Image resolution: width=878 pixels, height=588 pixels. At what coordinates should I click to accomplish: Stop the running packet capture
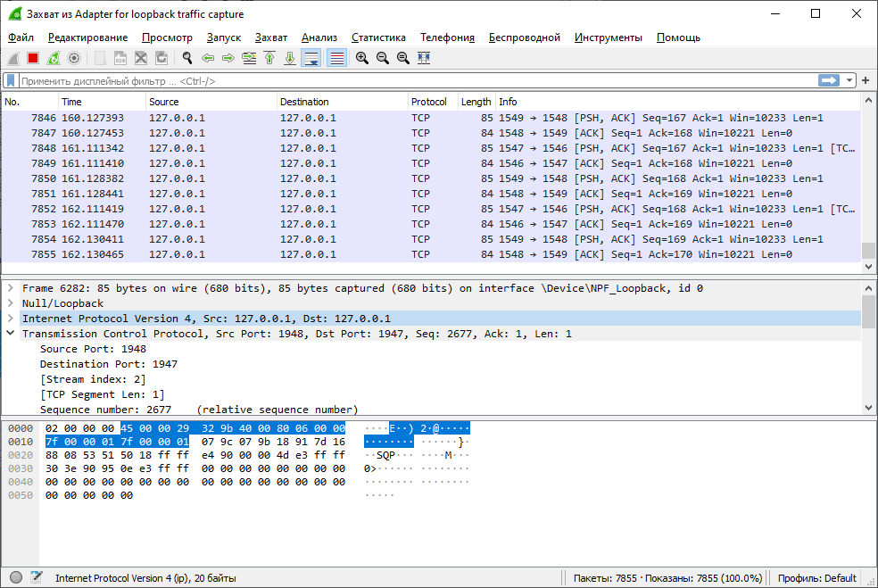click(x=33, y=58)
